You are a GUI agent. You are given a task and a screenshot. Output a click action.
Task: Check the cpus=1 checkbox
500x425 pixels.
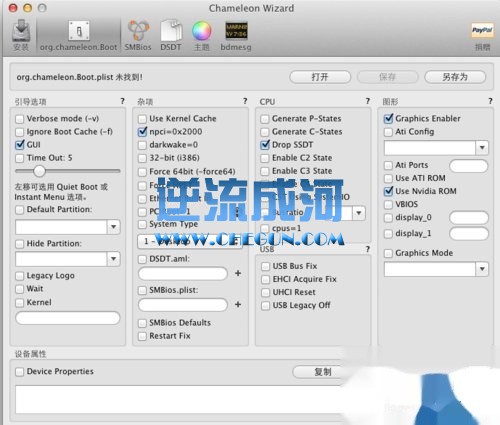(265, 229)
